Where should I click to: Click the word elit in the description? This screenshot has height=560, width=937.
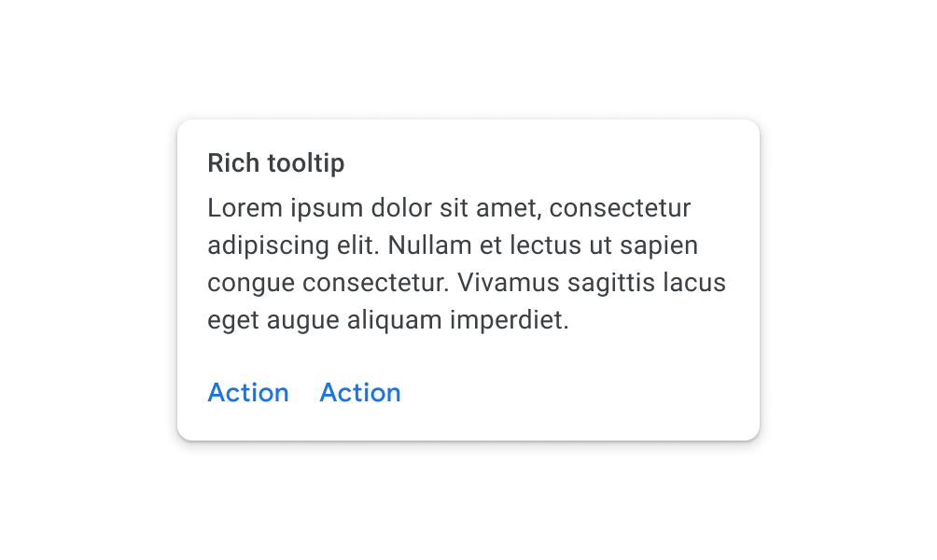coord(357,245)
